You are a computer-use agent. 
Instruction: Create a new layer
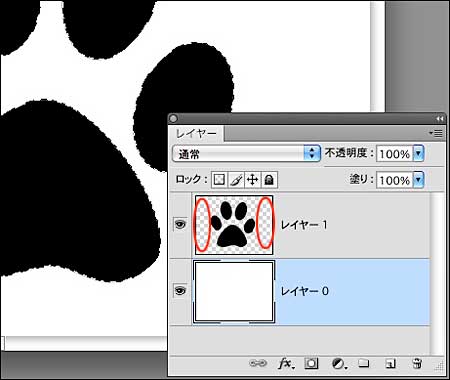pyautogui.click(x=390, y=363)
